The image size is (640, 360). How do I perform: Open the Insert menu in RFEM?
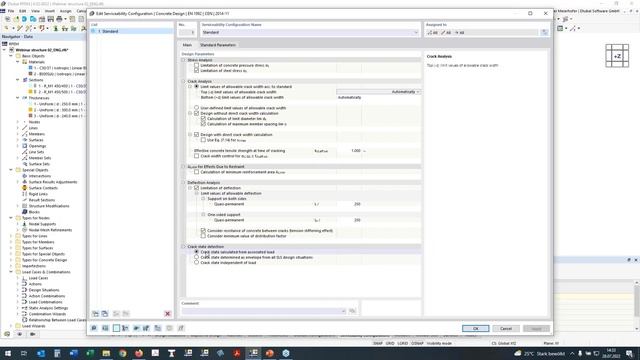click(50, 11)
